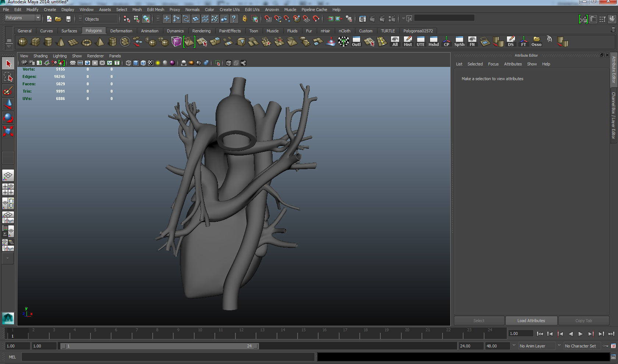The image size is (618, 364).
Task: Open Attribute Editor Focus menu
Action: pyautogui.click(x=493, y=64)
